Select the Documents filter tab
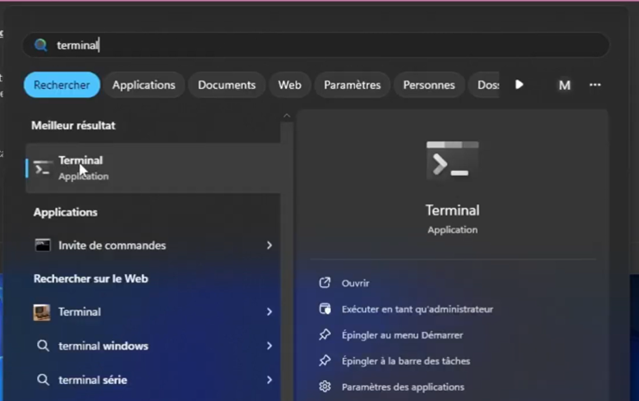639x401 pixels. [x=226, y=85]
